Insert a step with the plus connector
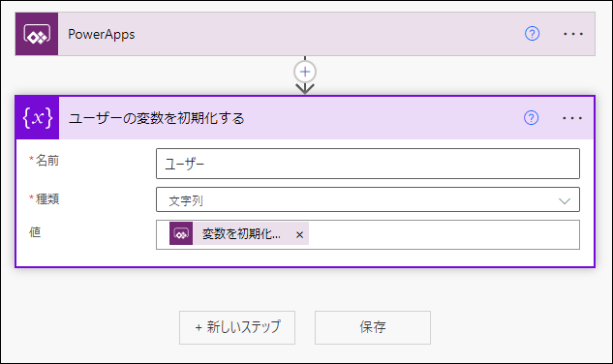This screenshot has width=613, height=364. click(x=305, y=72)
